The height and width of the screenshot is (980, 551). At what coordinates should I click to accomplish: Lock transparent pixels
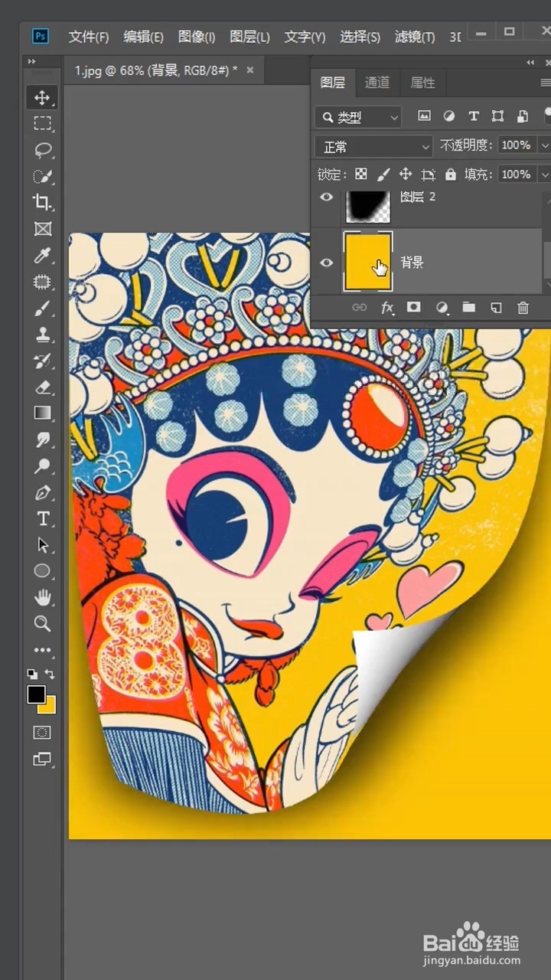[361, 174]
